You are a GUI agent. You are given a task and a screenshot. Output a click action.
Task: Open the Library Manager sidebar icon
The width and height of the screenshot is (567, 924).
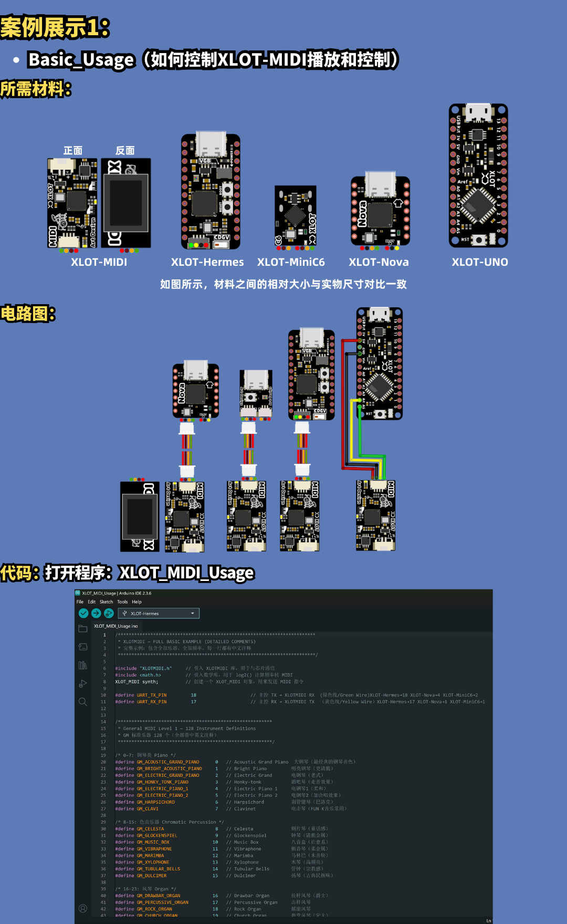pyautogui.click(x=83, y=665)
